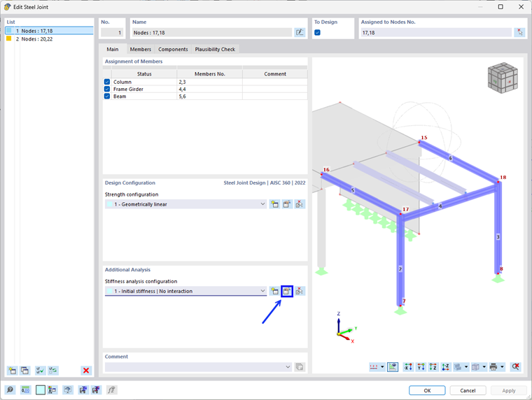This screenshot has height=400, width=532.
Task: Delete the strength configuration
Action: click(x=300, y=204)
